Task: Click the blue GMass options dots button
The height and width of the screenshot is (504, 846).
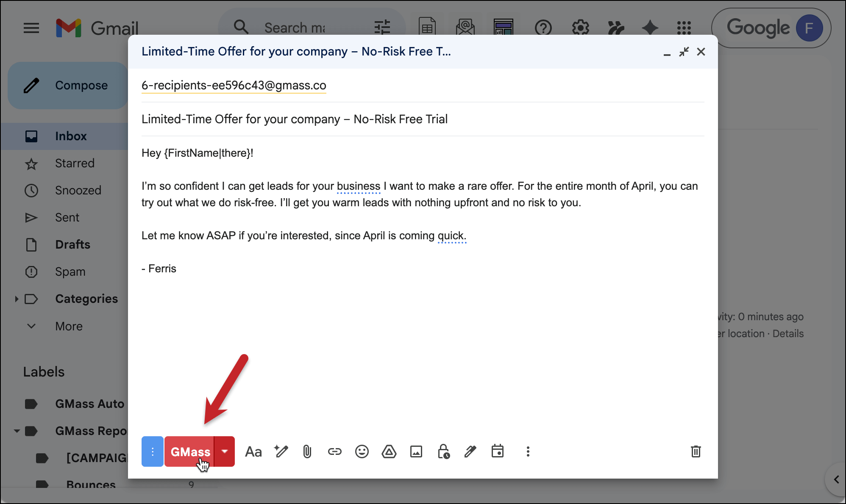Action: pos(153,451)
